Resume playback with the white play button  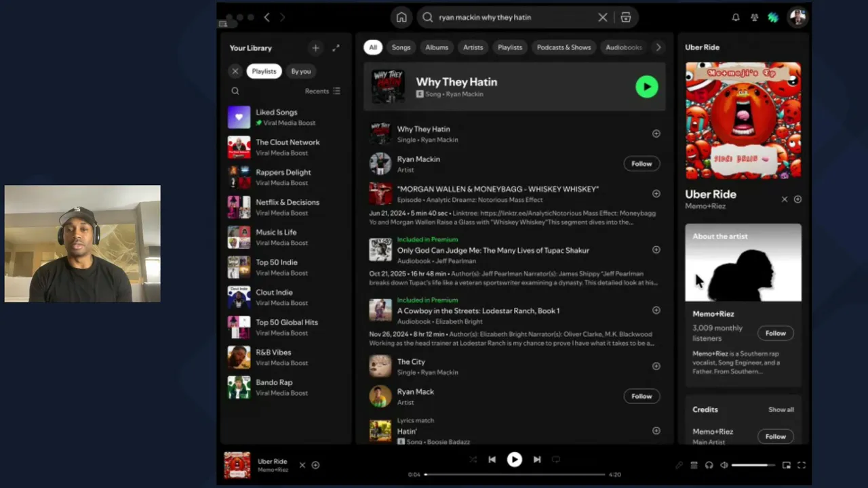coord(515,460)
